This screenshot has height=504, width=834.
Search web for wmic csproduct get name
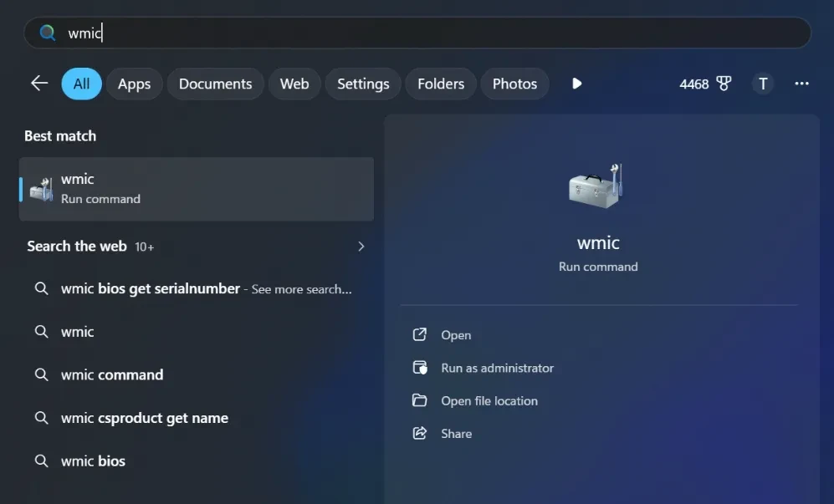(197, 418)
